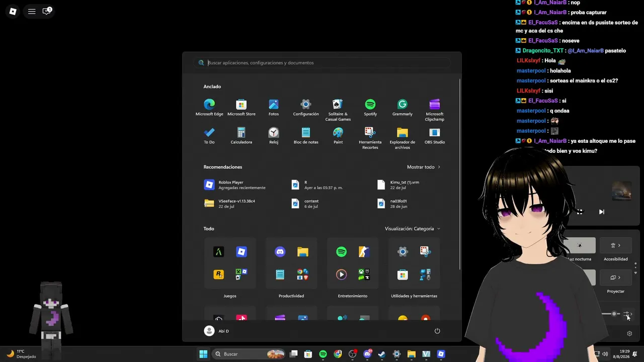Screen dimensions: 644x362
Task: Click the taskbar volume speaker icon
Action: (x=605, y=354)
